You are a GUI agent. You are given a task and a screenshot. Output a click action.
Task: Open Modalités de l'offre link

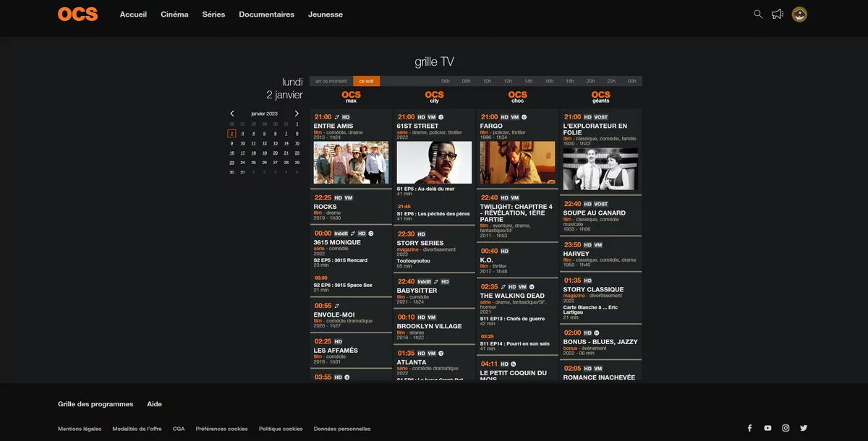[x=137, y=429]
